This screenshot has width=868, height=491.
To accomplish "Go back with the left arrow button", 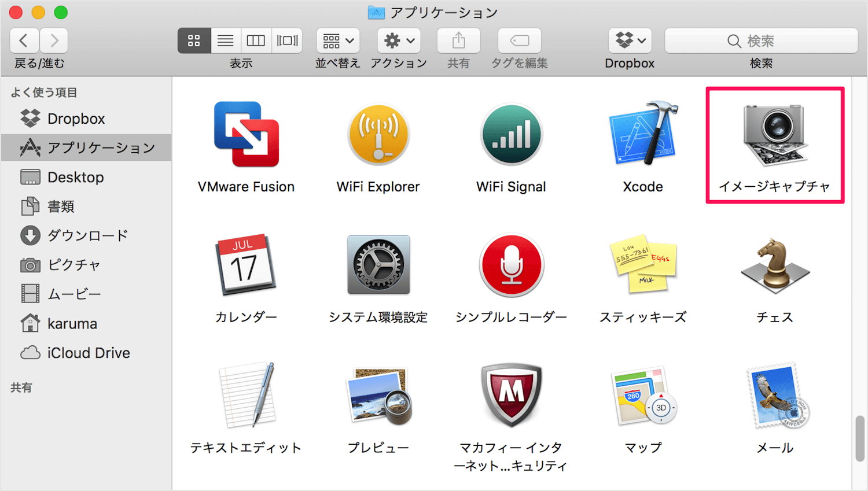I will [24, 40].
